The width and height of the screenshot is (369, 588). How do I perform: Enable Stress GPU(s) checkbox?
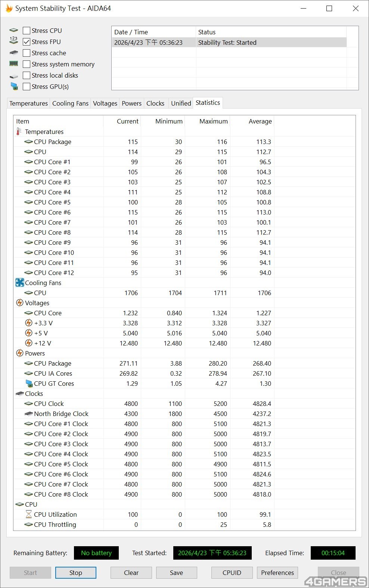(27, 87)
